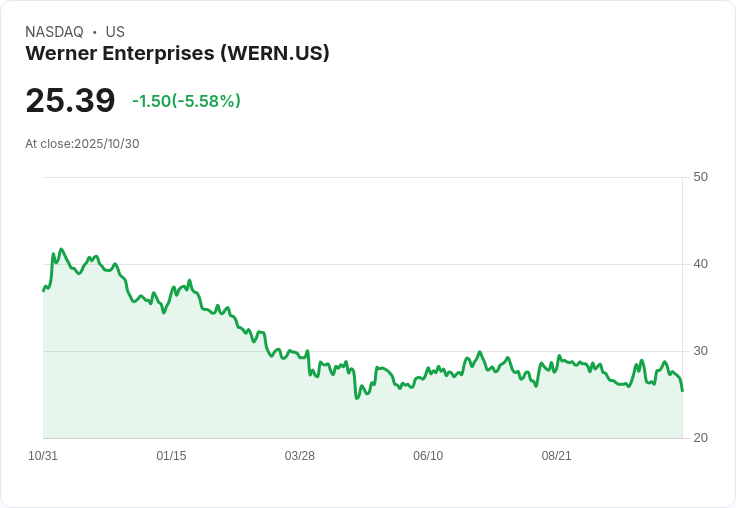Open the Werner Enterprises (WERN.US) title
This screenshot has width=736, height=508.
(177, 53)
